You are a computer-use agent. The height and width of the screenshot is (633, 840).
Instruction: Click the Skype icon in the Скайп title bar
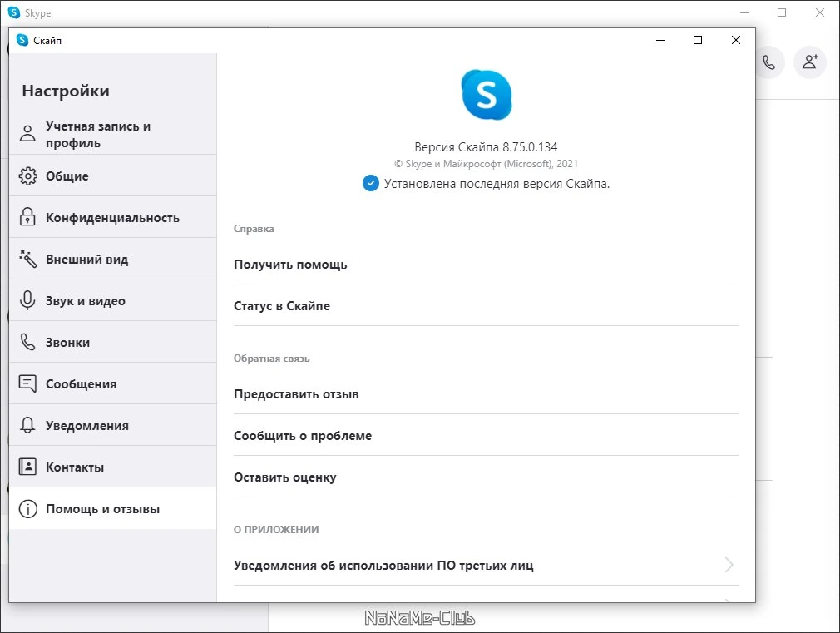pos(22,40)
